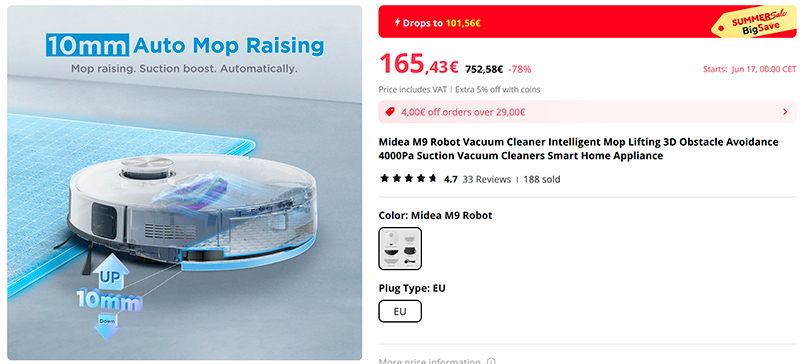Click the Midea M9 Robot Vacuum product title

579,149
